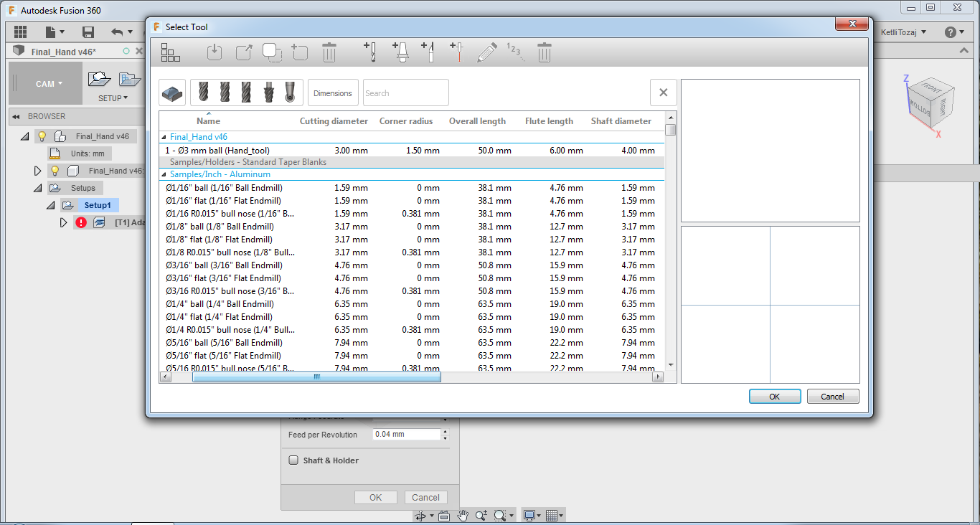Increase Feed per Revolution with up arrow
This screenshot has height=525, width=980.
click(x=446, y=432)
